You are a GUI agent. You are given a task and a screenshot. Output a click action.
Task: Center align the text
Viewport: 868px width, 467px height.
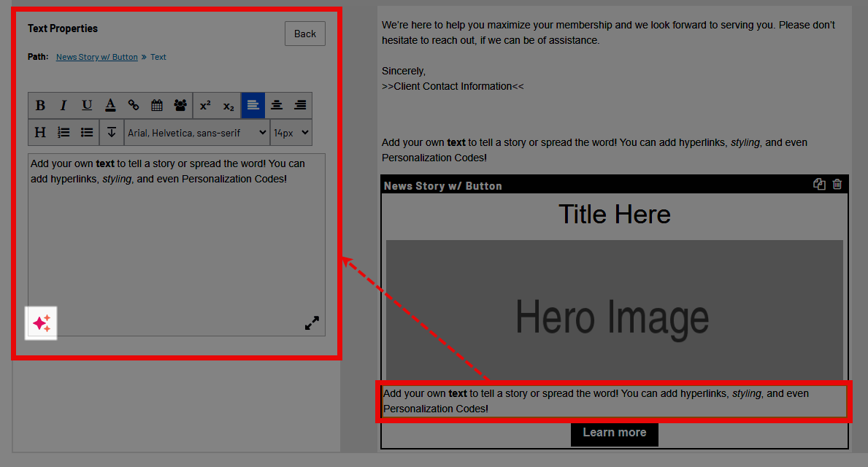pyautogui.click(x=277, y=106)
